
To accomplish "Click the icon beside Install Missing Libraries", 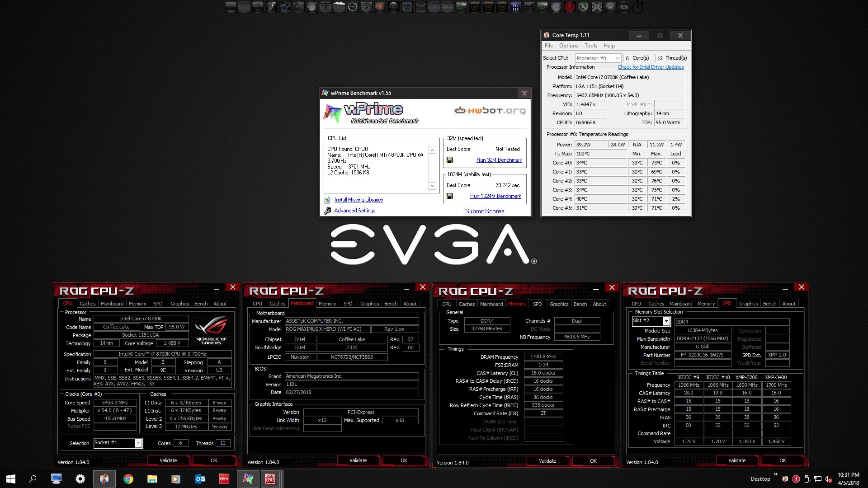I will 327,200.
